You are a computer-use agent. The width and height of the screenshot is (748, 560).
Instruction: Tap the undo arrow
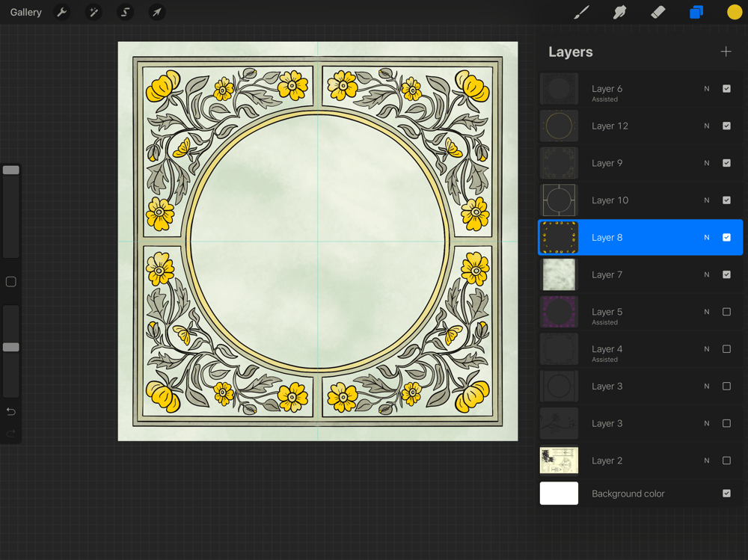coord(11,411)
